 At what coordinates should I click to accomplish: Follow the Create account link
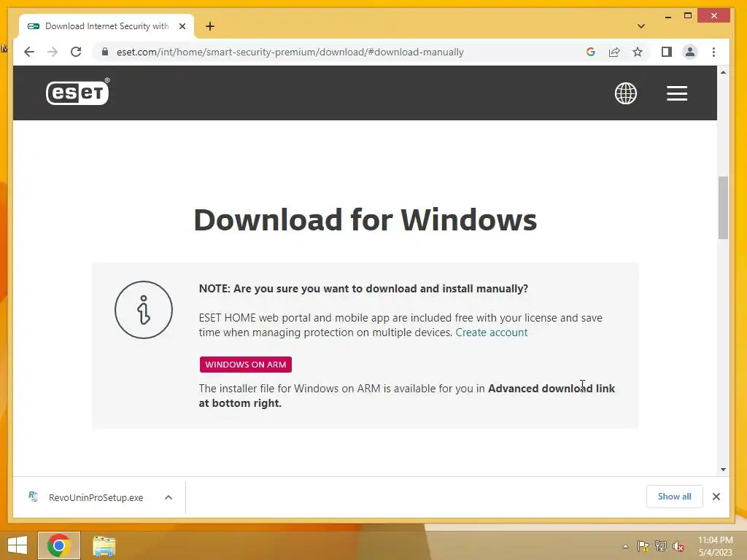(x=491, y=332)
